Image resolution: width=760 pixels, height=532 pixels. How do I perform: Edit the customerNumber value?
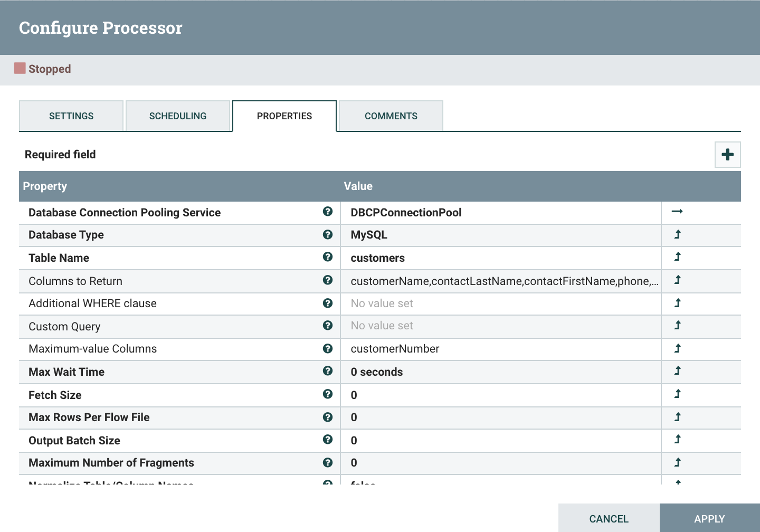click(x=501, y=349)
